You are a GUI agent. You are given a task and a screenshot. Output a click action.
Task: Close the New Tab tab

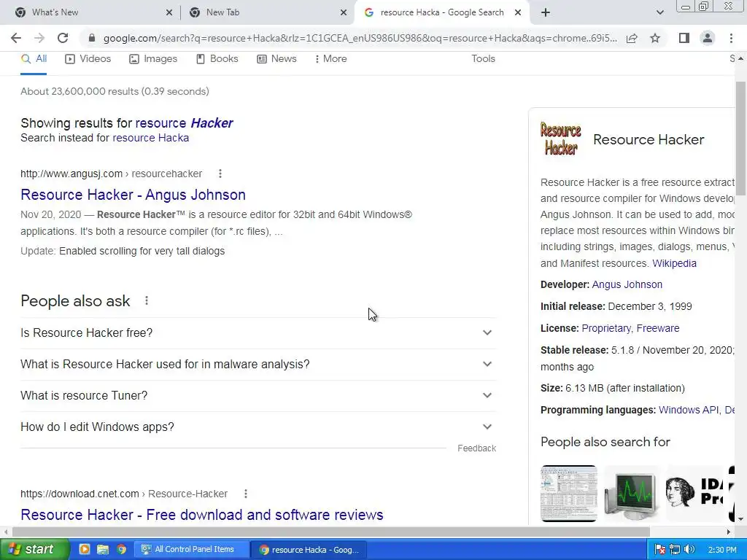click(343, 12)
